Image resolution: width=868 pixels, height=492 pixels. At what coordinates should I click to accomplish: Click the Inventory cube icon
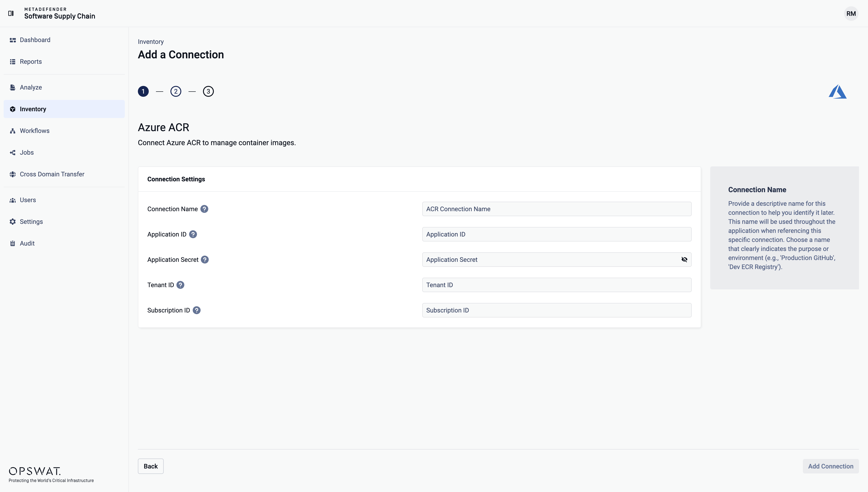click(x=13, y=109)
